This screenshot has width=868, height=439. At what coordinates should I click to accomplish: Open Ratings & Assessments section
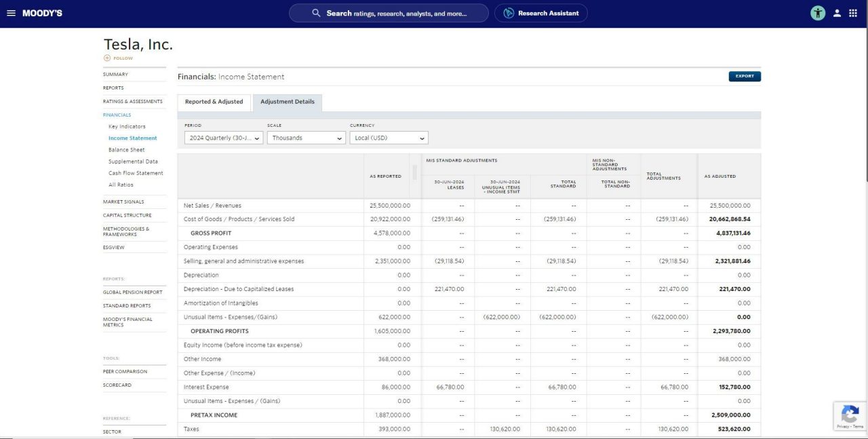point(133,102)
